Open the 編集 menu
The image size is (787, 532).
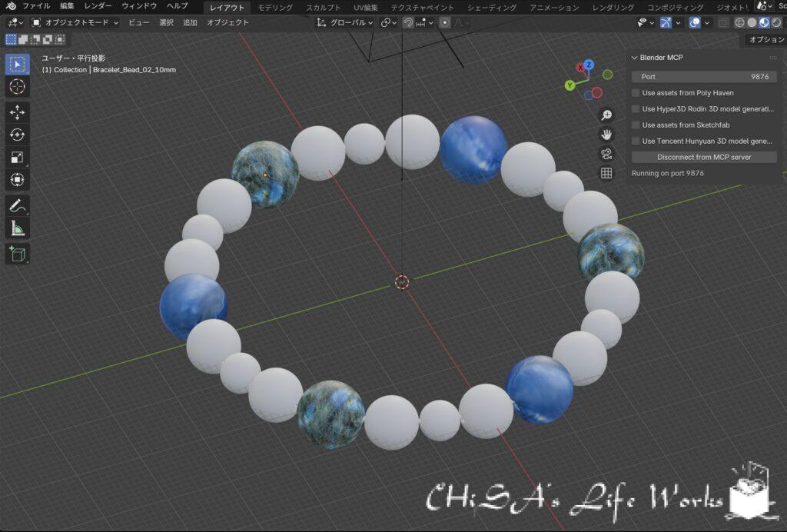pos(67,6)
